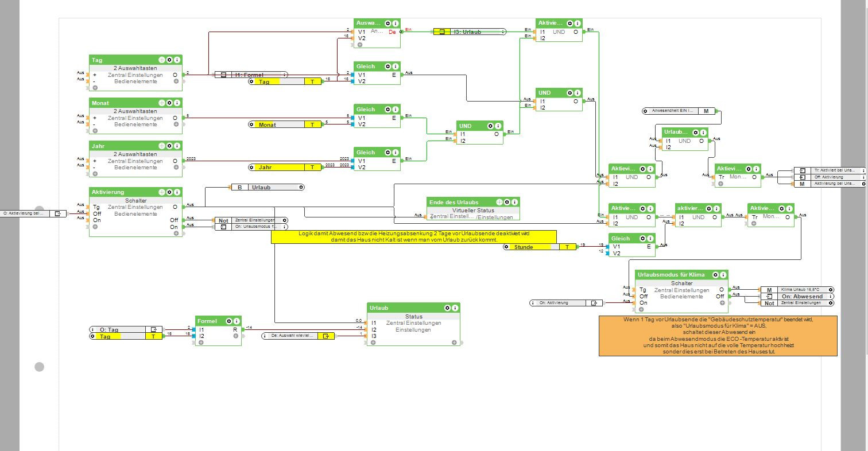Click info icon on Ende des Urlaubs block
Viewport: 868px width, 451px height.
click(x=515, y=202)
